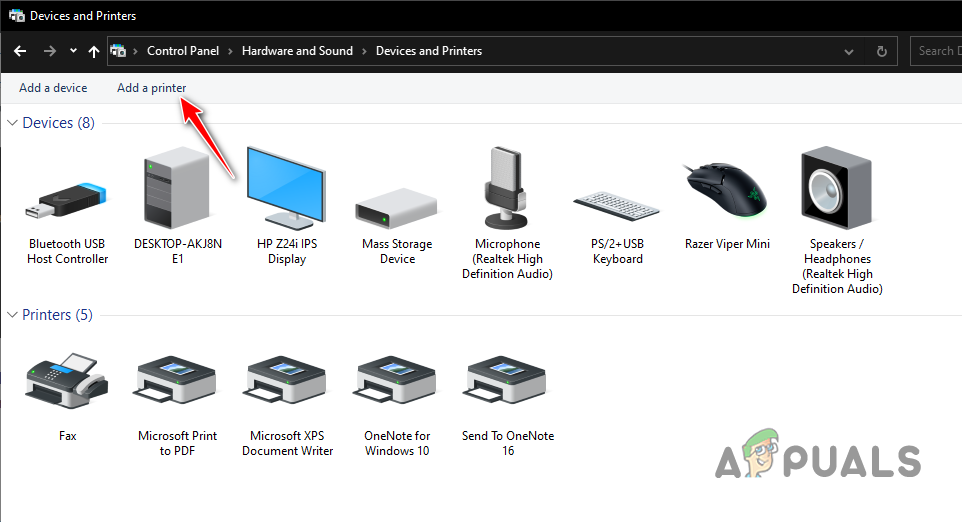Select the Realtek Microphone device icon
962x522 pixels.
506,188
